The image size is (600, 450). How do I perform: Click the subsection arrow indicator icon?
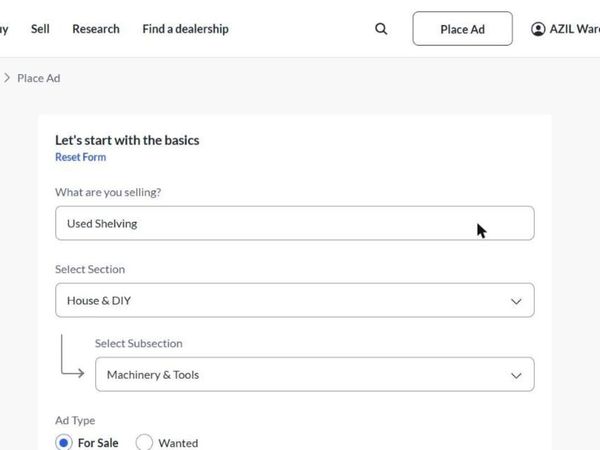point(72,356)
